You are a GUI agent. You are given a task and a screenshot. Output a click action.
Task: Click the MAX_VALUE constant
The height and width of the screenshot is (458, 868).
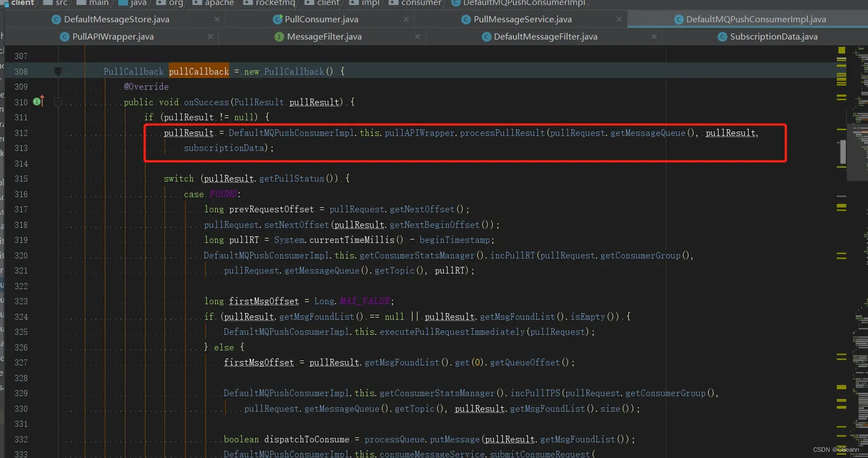pyautogui.click(x=365, y=301)
